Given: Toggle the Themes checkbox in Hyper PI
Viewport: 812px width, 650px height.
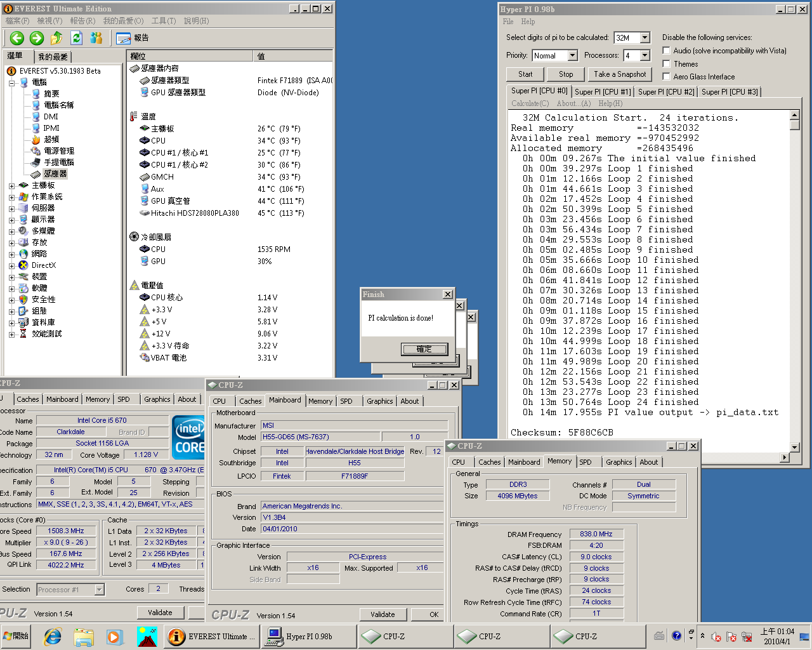Looking at the screenshot, I should pyautogui.click(x=666, y=63).
